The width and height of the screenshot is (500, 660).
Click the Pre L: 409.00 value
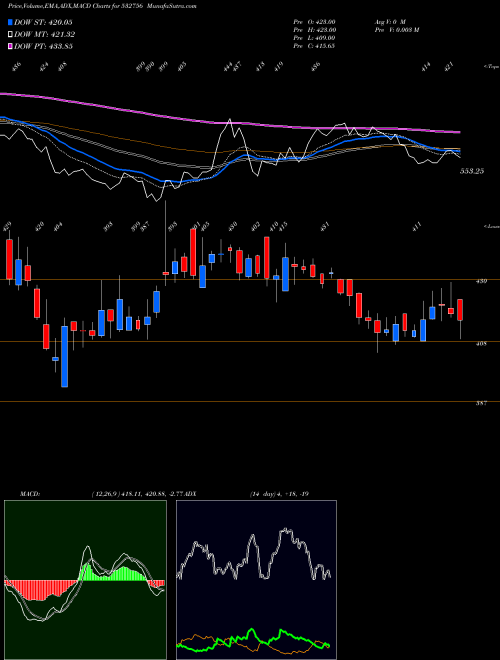tap(314, 38)
